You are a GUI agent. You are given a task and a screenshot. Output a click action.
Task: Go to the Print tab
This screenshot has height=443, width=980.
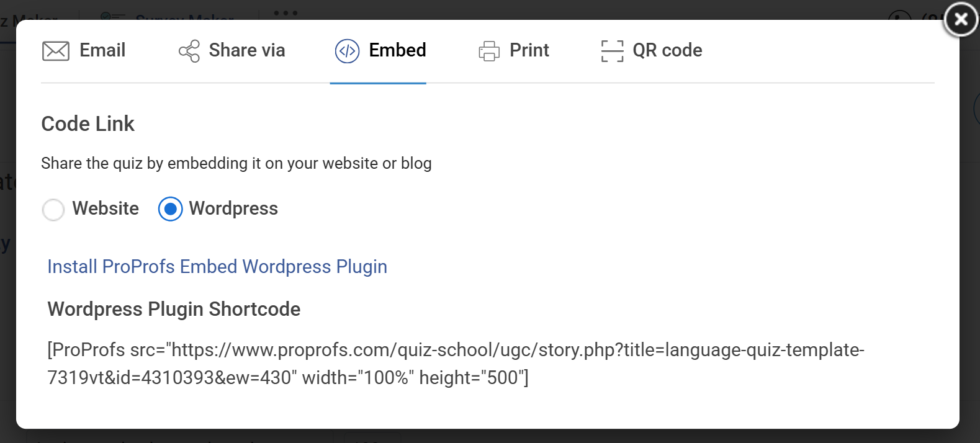coord(529,50)
